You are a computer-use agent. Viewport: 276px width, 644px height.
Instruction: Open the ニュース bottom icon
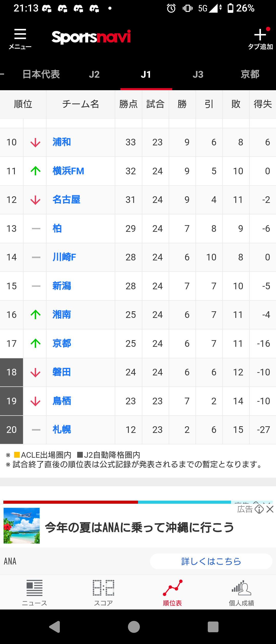pos(34,588)
